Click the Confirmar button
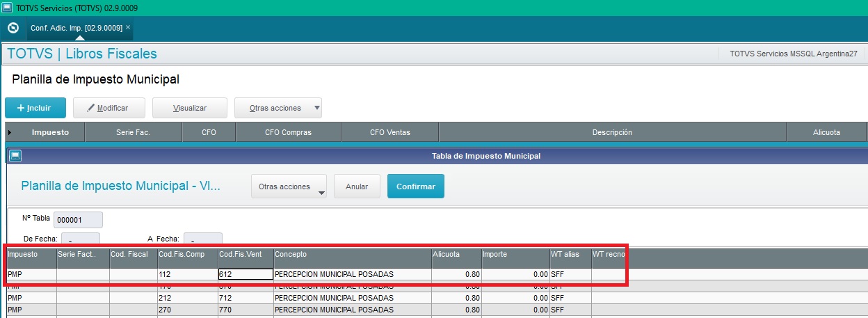Screen dimensions: 868x318 pyautogui.click(x=416, y=186)
